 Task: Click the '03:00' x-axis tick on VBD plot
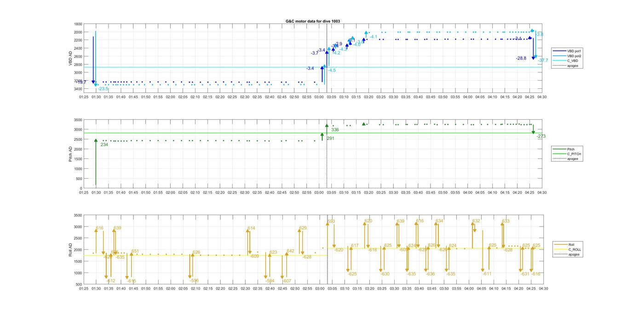click(x=319, y=97)
